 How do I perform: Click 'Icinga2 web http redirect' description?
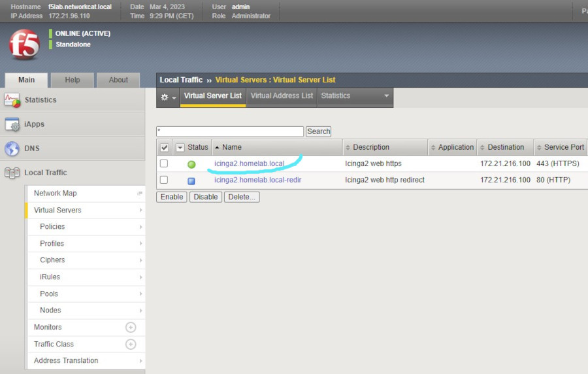tap(385, 180)
